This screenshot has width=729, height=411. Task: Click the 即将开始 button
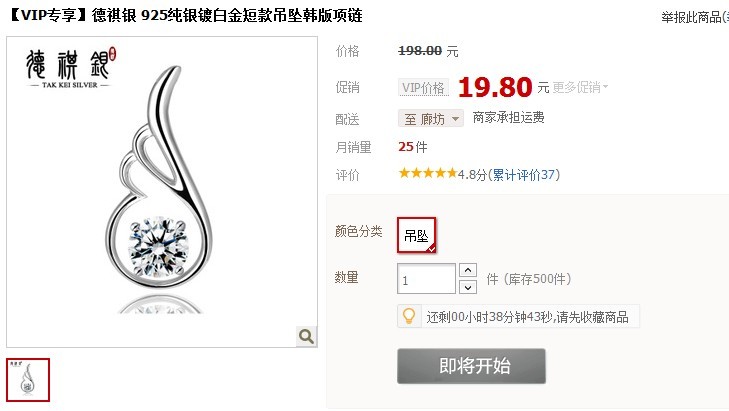tap(471, 366)
